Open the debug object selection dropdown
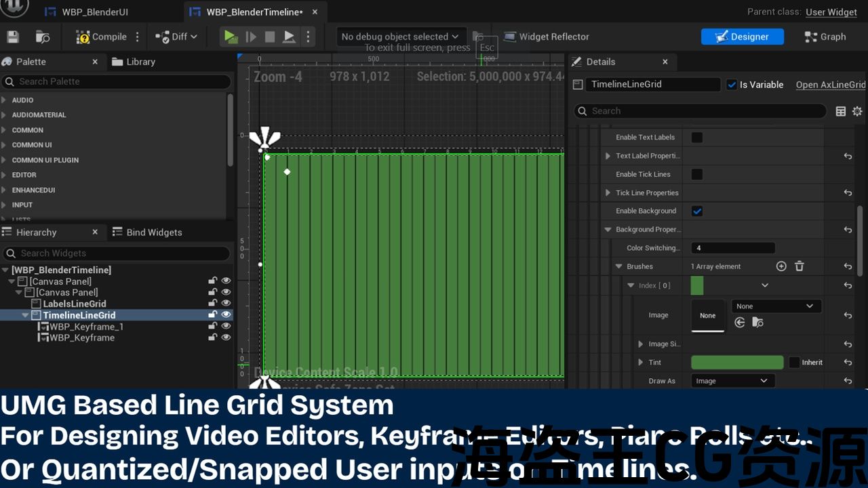The image size is (868, 488). (400, 37)
